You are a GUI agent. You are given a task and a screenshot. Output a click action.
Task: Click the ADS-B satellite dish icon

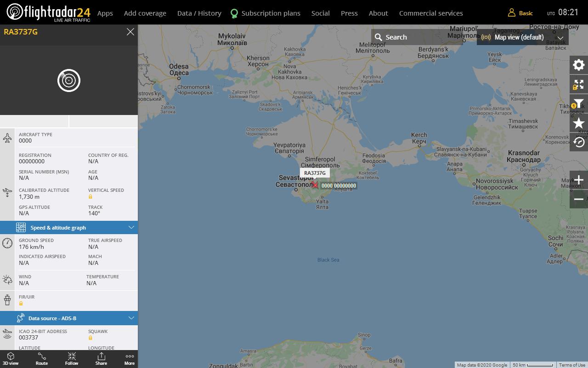tap(21, 318)
